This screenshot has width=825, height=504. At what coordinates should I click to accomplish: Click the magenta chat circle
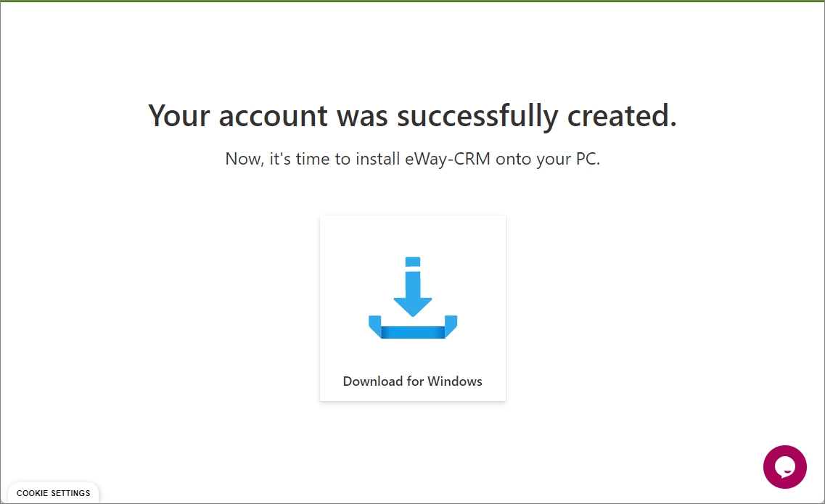click(784, 467)
